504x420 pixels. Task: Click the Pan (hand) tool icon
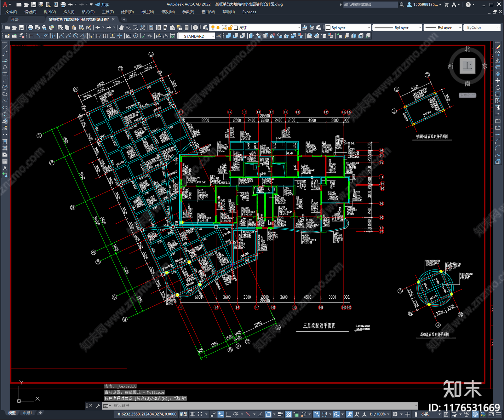121,28
